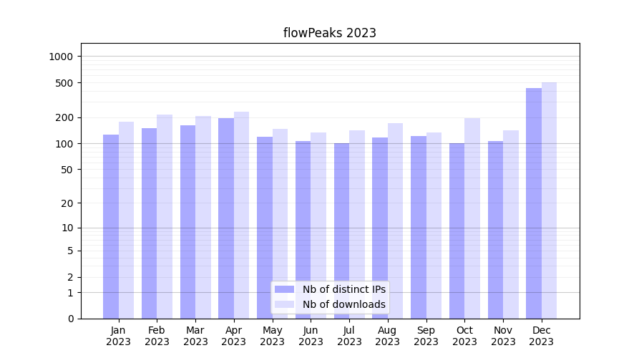Click the 20 y-axis tick label
The height and width of the screenshot is (358, 644).
tap(67, 203)
